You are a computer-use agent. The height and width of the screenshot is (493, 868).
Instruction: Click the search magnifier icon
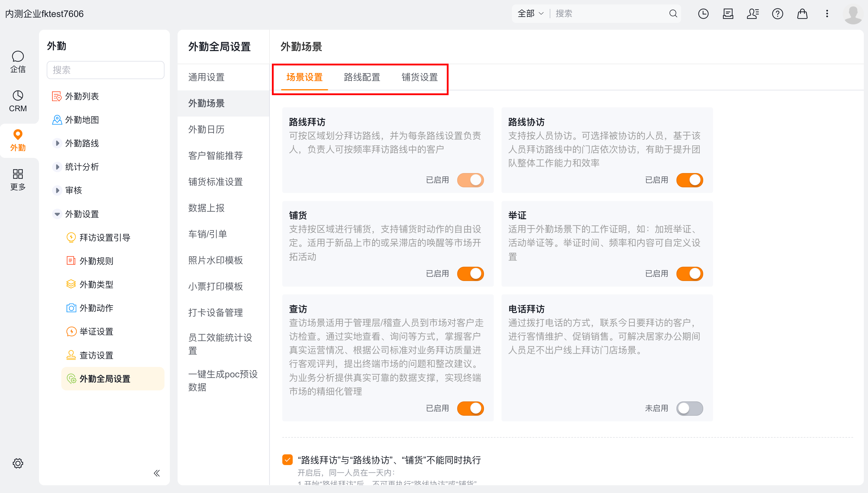point(673,14)
